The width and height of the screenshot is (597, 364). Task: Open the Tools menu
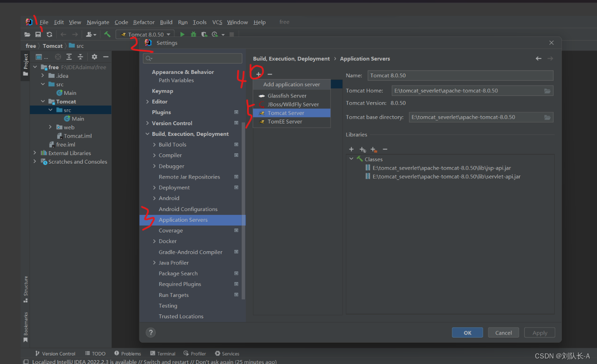199,22
